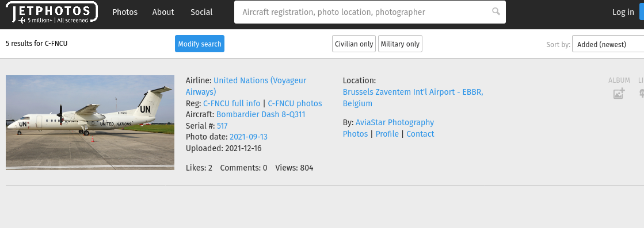This screenshot has height=228, width=644.
Task: Open the About menu
Action: pos(163,12)
